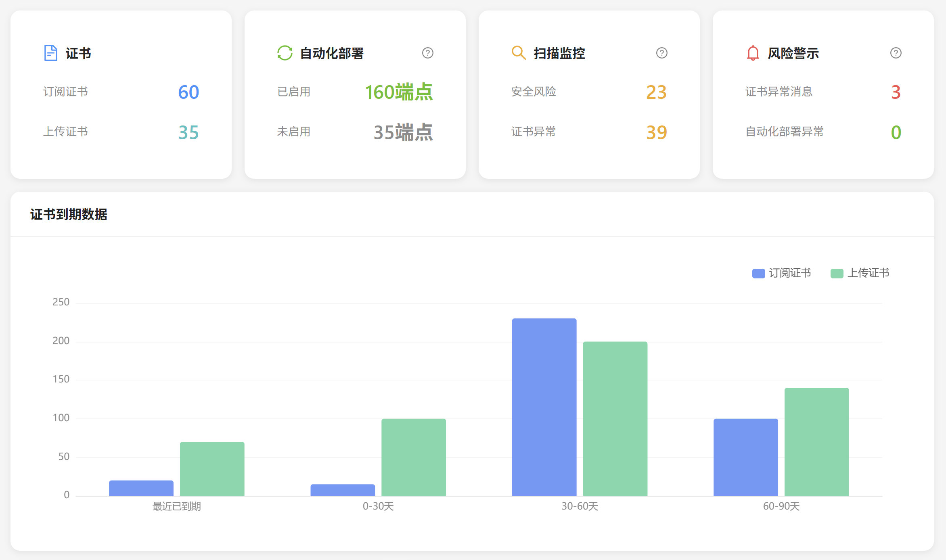Click the 证书异常消息 count 3
Image resolution: width=946 pixels, height=560 pixels.
896,92
